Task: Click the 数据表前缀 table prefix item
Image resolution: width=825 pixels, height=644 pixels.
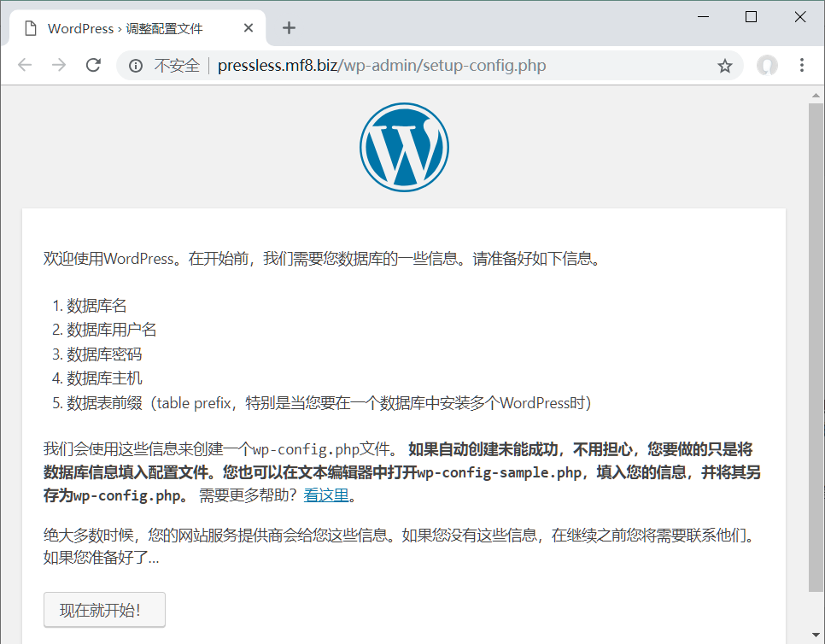Action: click(x=329, y=403)
